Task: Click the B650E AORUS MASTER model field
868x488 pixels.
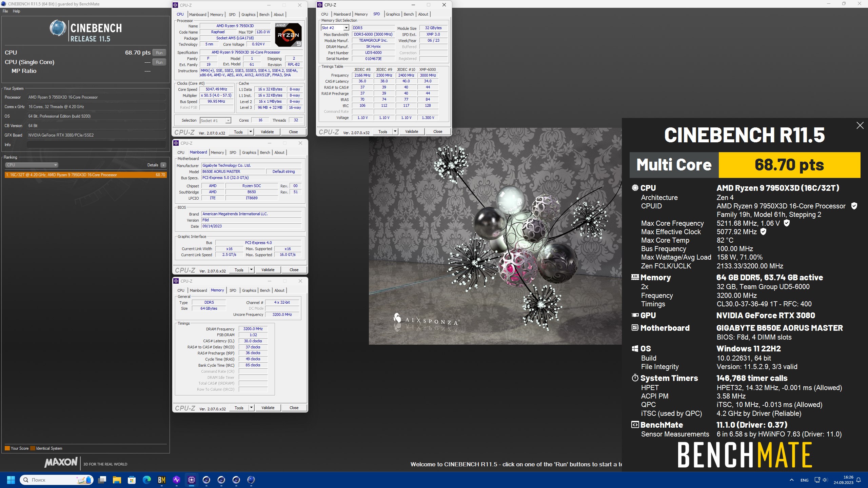Action: (x=233, y=171)
